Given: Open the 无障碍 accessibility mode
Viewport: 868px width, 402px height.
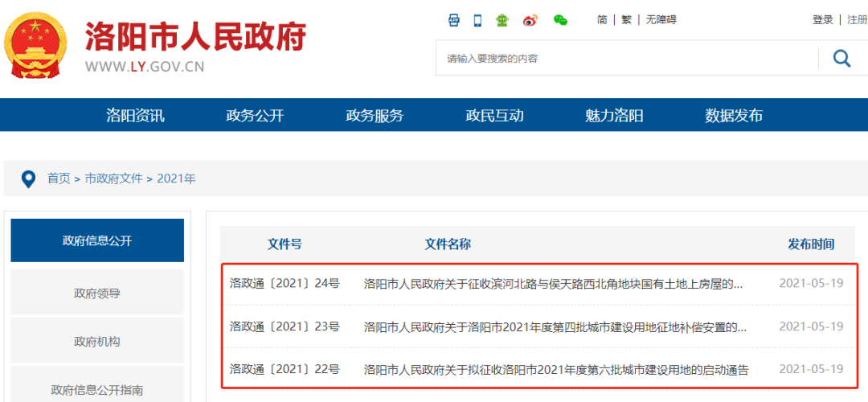Looking at the screenshot, I should [661, 20].
